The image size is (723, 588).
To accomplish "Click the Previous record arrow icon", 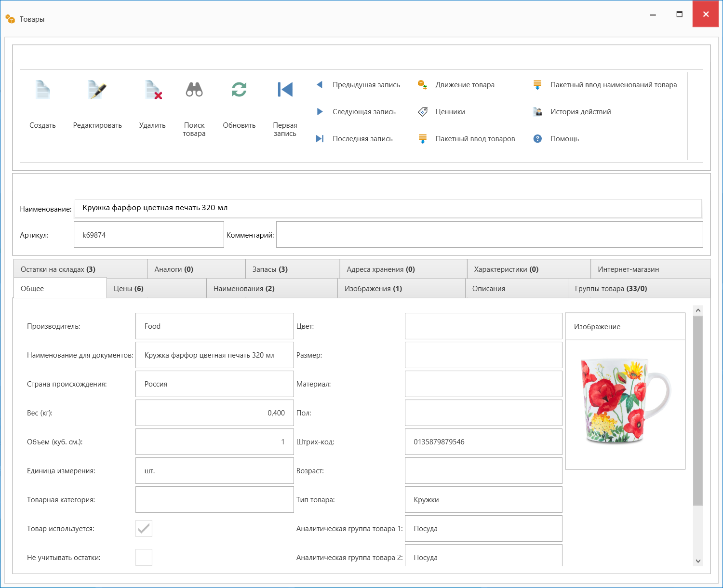I will point(319,85).
